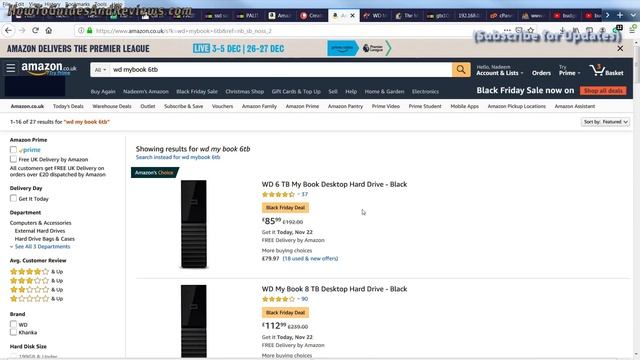Check the Get It Today option
Image resolution: width=640 pixels, height=360 pixels.
point(13,198)
